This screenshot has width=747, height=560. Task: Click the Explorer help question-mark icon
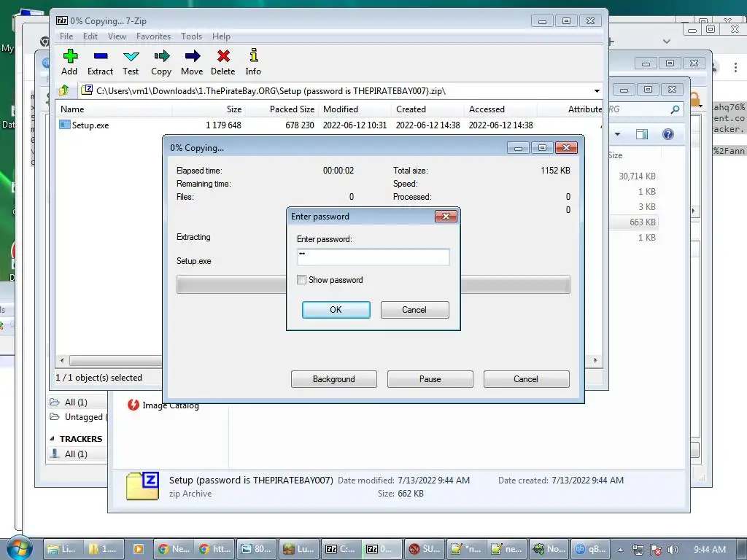[x=668, y=134]
